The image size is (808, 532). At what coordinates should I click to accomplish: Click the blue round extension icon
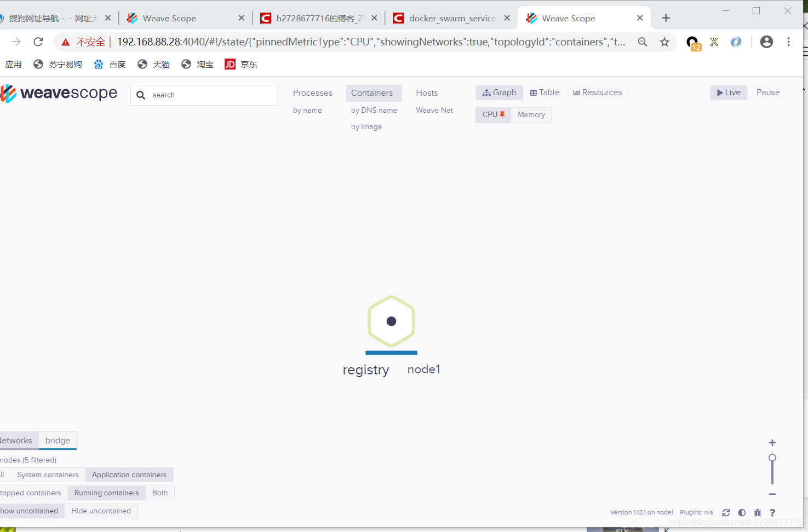(x=736, y=42)
